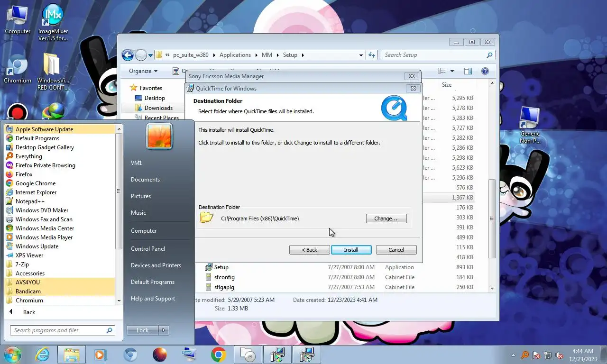The image size is (607, 364).
Task: Launch Google Chrome from Start menu list
Action: pyautogui.click(x=60, y=183)
